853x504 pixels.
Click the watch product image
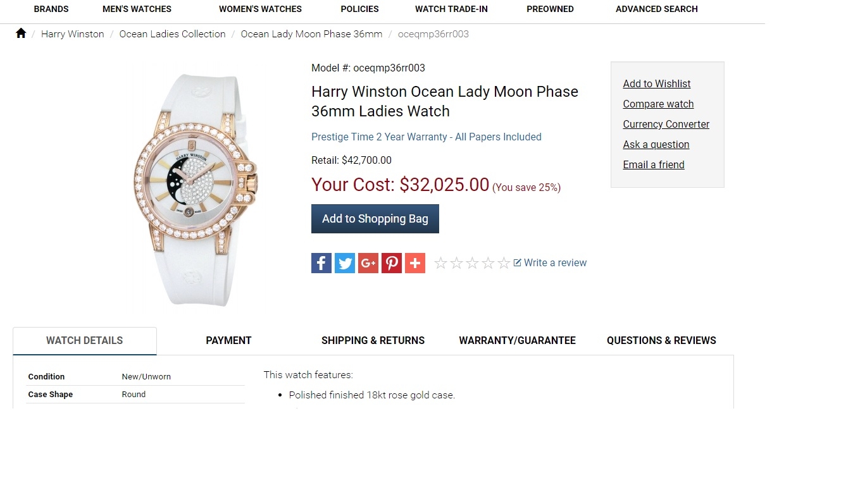pos(197,188)
